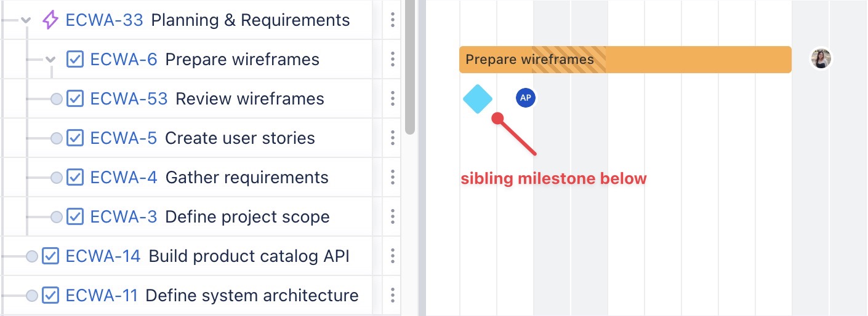868x316 pixels.
Task: Select the Define system architecture row title
Action: tap(252, 296)
